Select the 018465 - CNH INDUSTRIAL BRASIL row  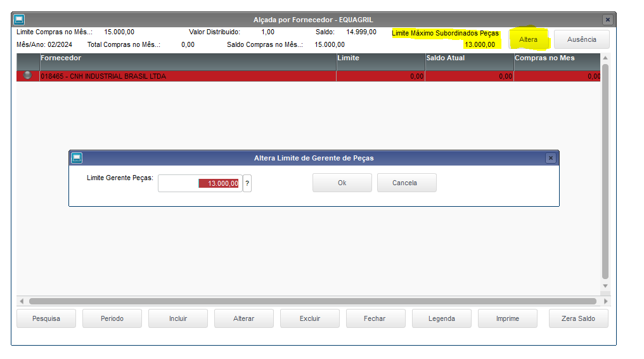click(x=309, y=76)
